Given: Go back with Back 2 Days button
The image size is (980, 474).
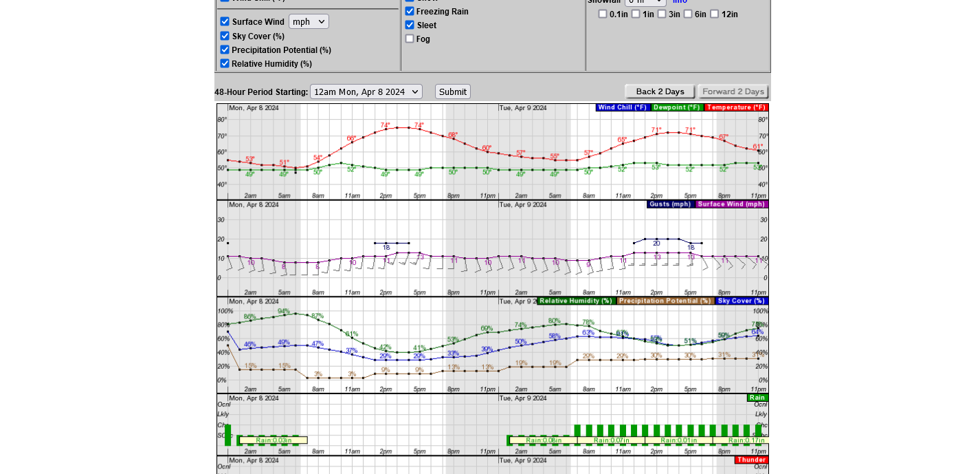Looking at the screenshot, I should pyautogui.click(x=660, y=91).
